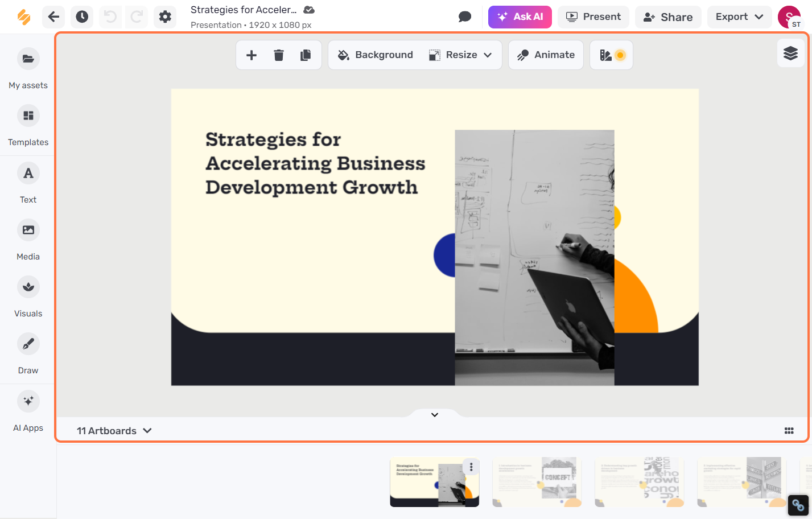Open the Media panel

pyautogui.click(x=28, y=240)
